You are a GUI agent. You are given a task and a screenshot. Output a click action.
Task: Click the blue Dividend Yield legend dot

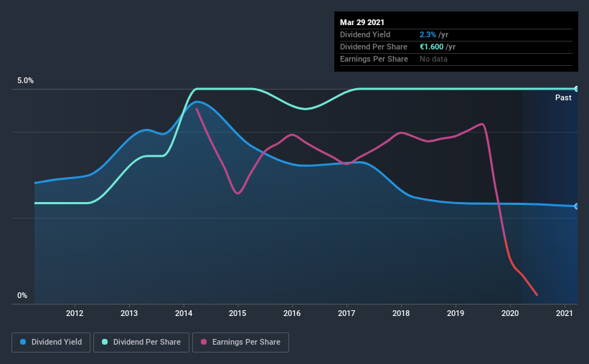[23, 342]
